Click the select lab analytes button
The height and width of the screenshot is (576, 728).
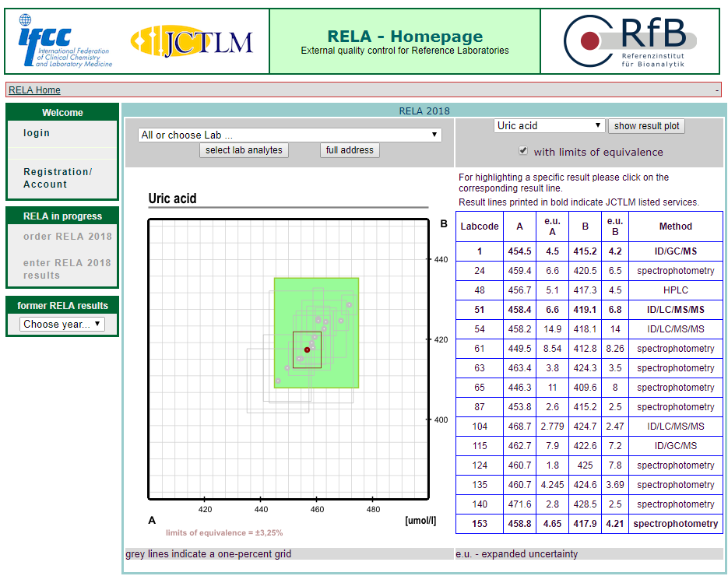tap(244, 150)
